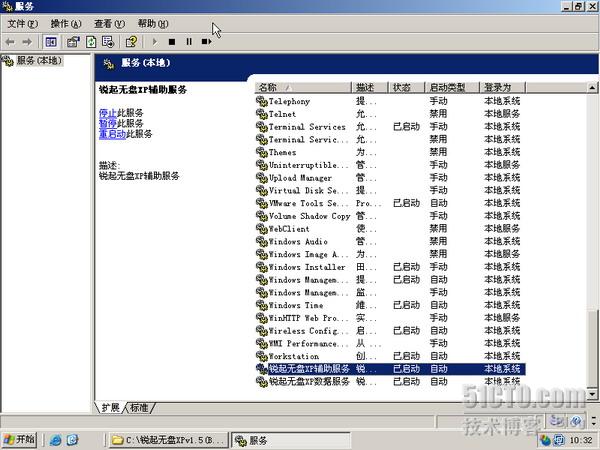Select the Windows Installer service icon

tap(262, 267)
